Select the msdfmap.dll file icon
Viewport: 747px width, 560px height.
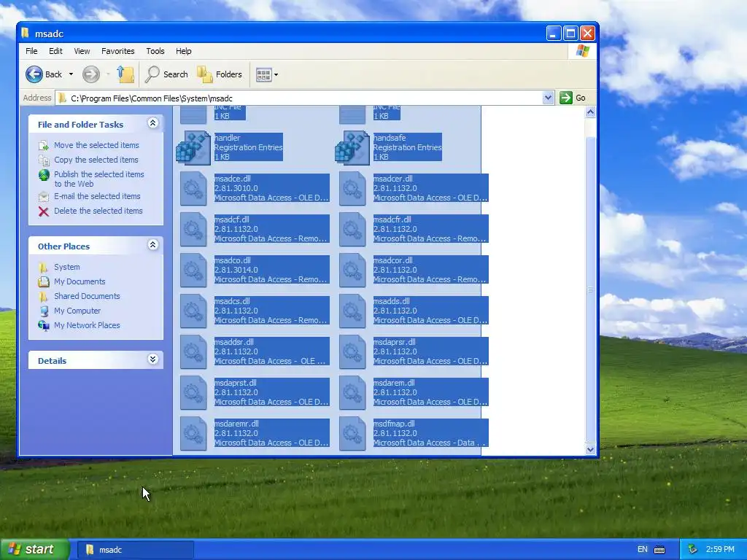(352, 433)
